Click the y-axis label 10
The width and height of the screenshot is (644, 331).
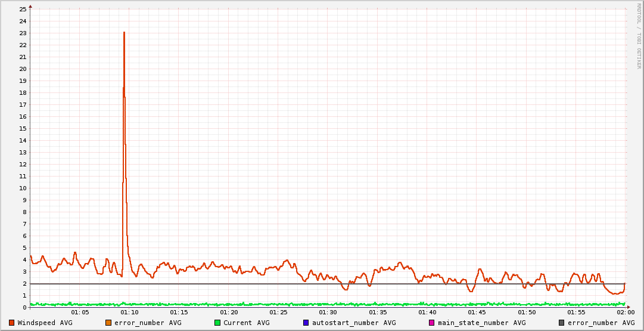tap(23, 188)
